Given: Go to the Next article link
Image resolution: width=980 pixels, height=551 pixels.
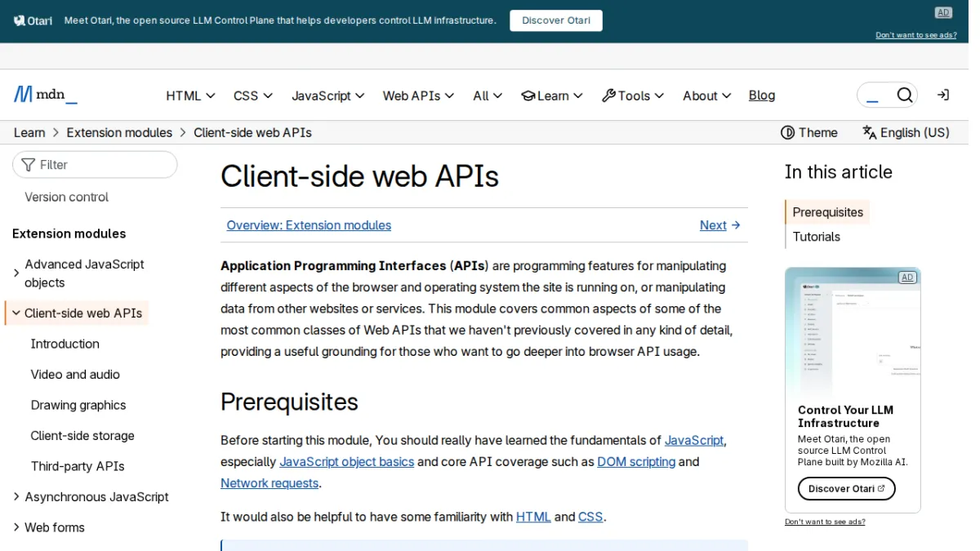Looking at the screenshot, I should coord(720,225).
